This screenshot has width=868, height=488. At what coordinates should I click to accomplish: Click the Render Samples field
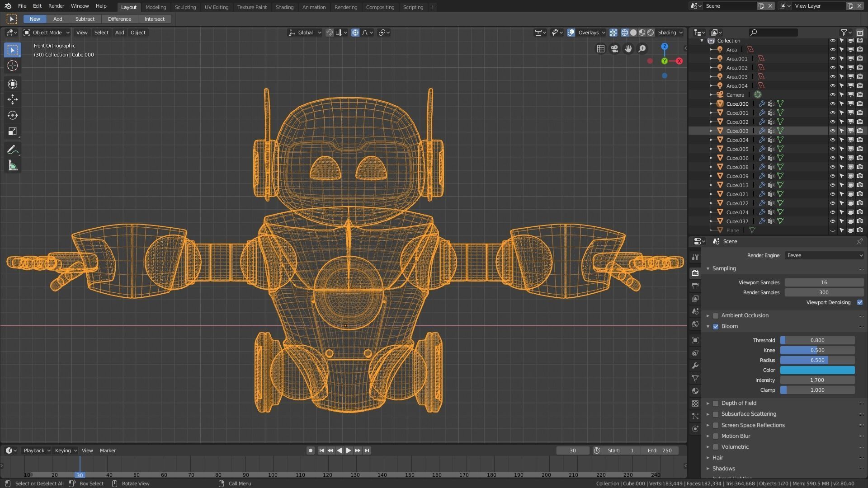click(x=824, y=293)
